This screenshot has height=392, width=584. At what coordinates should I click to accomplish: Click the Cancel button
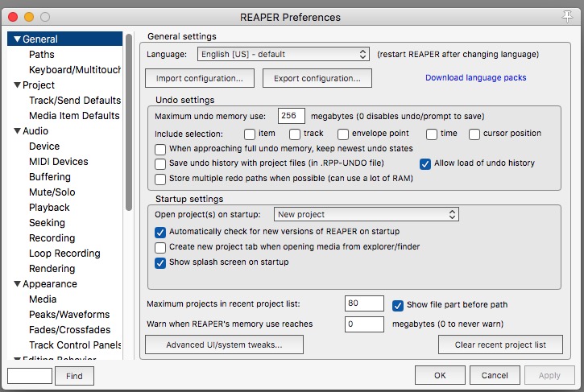(x=495, y=375)
